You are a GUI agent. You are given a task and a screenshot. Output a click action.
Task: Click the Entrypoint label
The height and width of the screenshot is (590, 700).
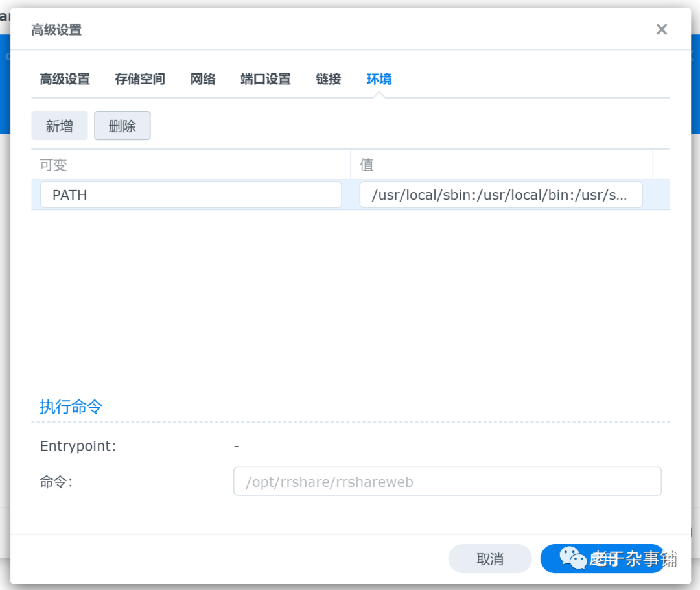click(x=78, y=446)
